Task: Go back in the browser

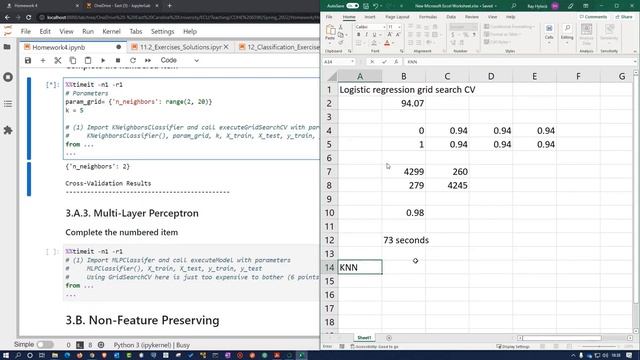Action: (7, 18)
